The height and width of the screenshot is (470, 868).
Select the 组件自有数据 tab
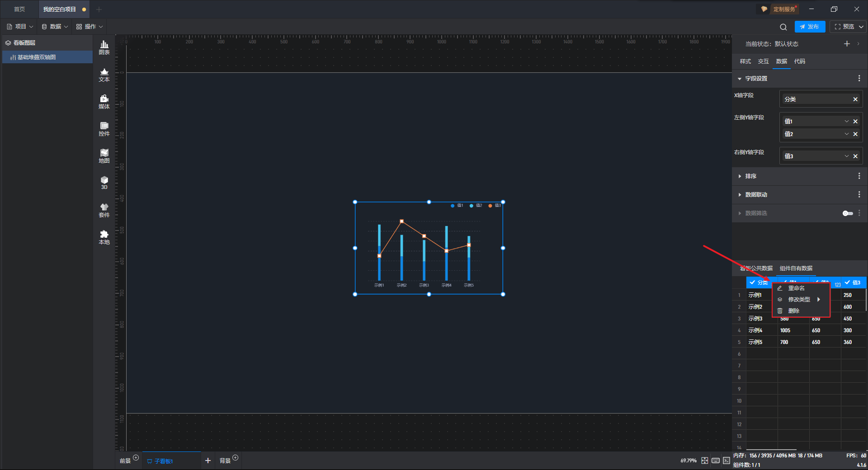tap(796, 268)
